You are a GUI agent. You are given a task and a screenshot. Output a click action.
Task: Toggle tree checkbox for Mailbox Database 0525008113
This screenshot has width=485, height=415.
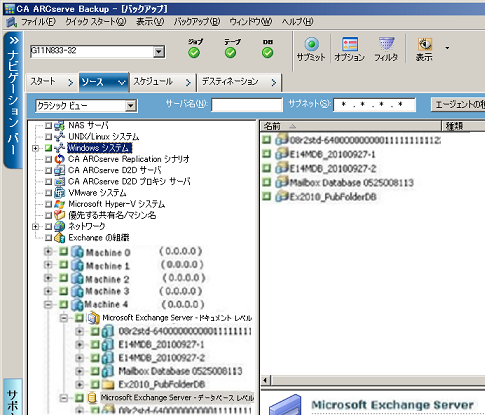95,371
